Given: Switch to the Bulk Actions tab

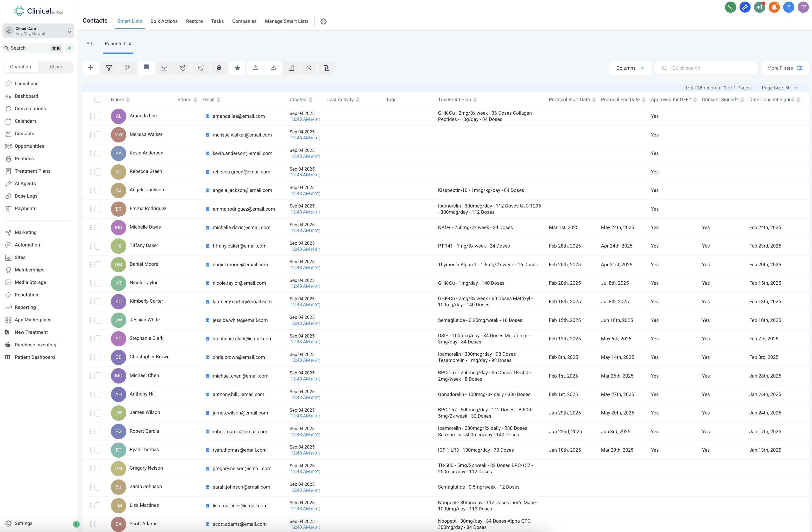Looking at the screenshot, I should click(x=164, y=21).
